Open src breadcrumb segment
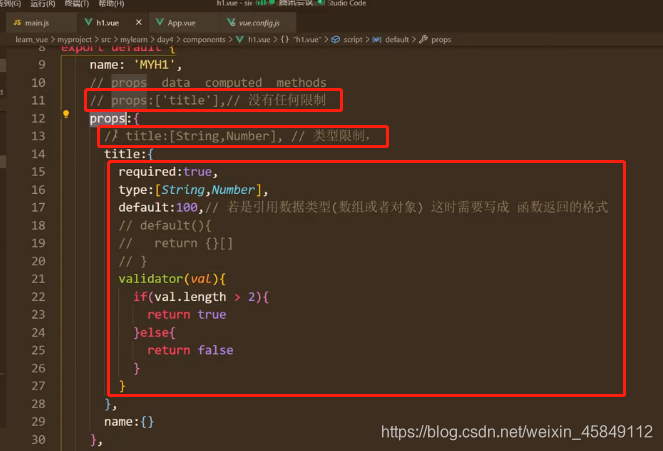This screenshot has width=663, height=451. click(x=106, y=40)
